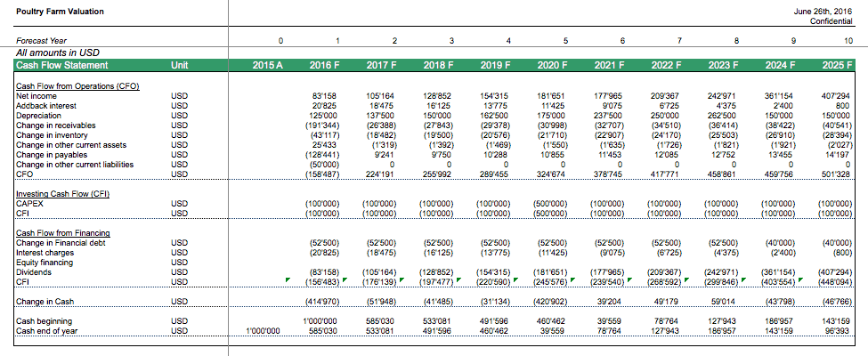Click Change in Cash 2021 value 39'204

612,302
